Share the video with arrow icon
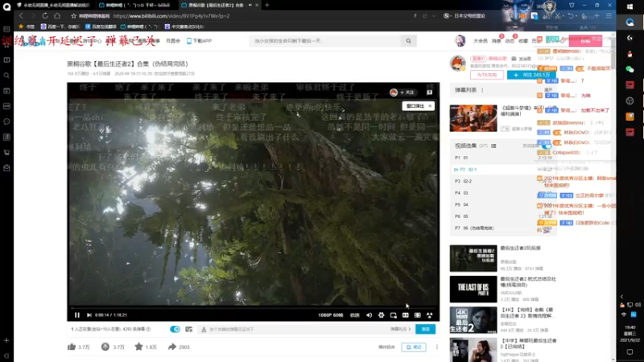The width and height of the screenshot is (644, 362). click(x=172, y=347)
